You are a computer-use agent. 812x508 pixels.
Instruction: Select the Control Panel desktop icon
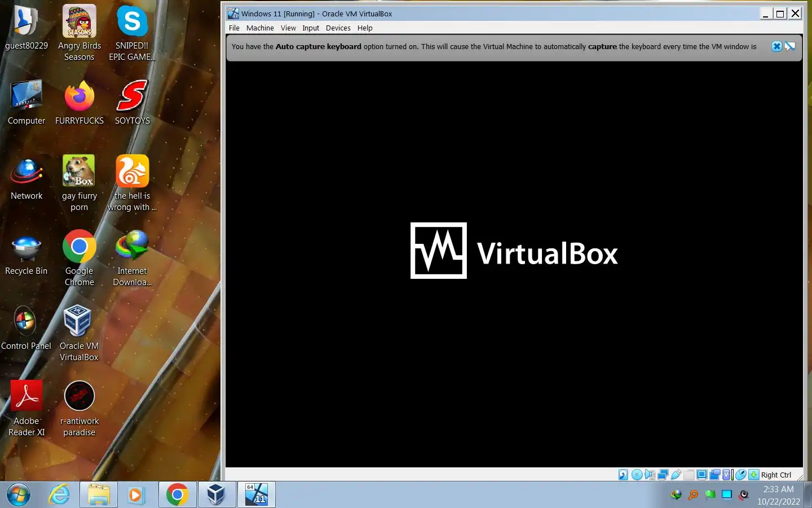click(26, 328)
